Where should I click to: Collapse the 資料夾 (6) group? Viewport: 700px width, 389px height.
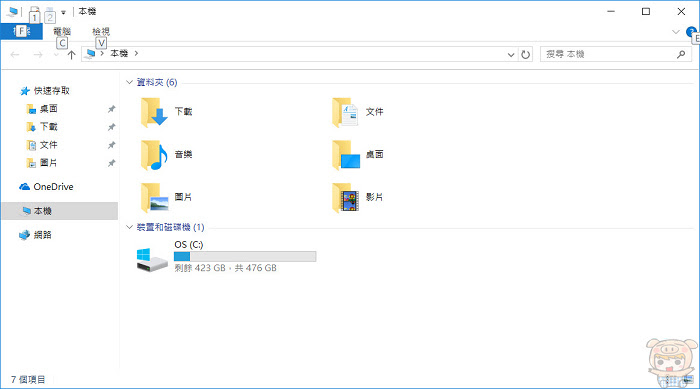click(x=129, y=82)
